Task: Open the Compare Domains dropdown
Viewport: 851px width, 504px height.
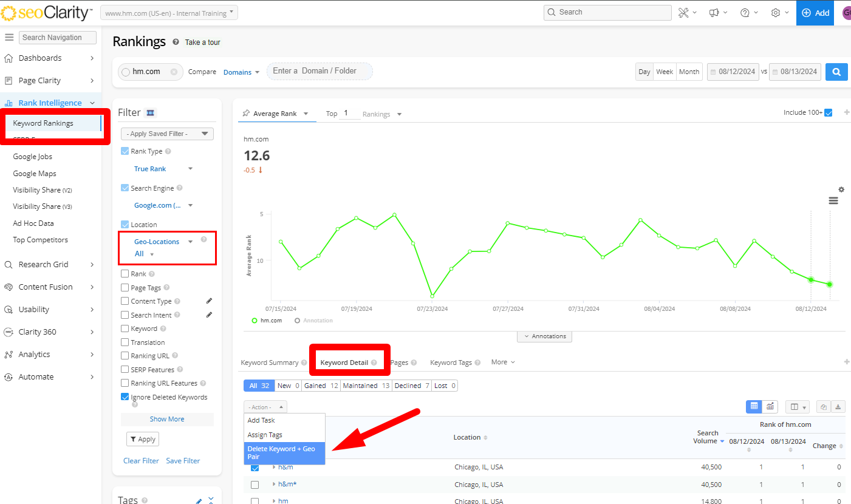Action: (241, 72)
